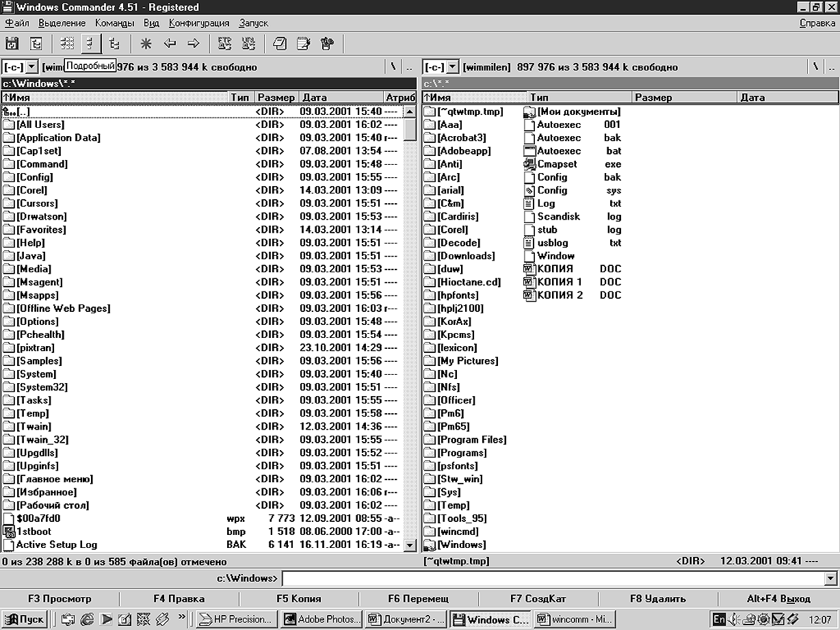840x630 pixels.
Task: Click right panel parent directory (..) button
Action: coord(831,67)
